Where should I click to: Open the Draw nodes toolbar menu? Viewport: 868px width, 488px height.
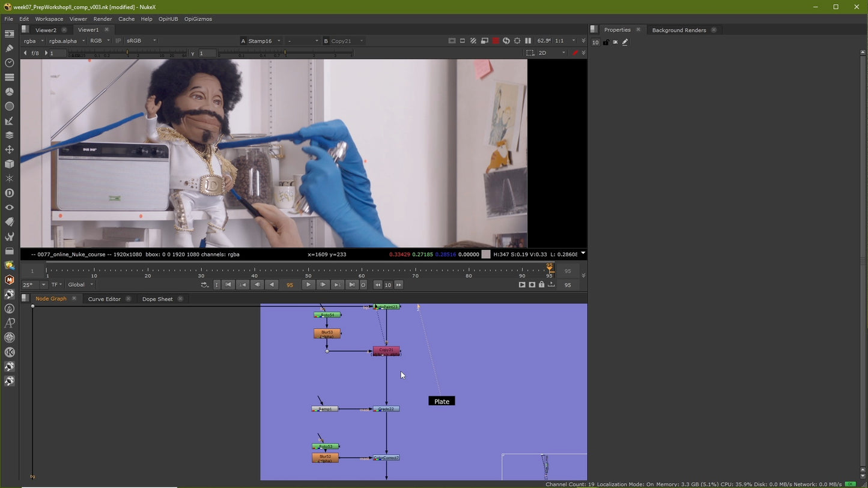point(9,49)
